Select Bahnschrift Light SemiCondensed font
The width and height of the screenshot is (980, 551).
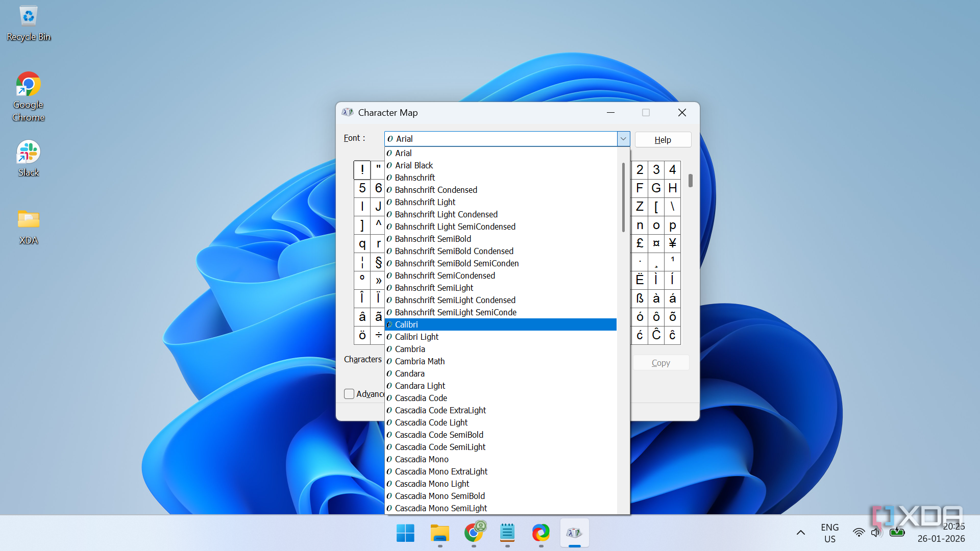click(501, 227)
